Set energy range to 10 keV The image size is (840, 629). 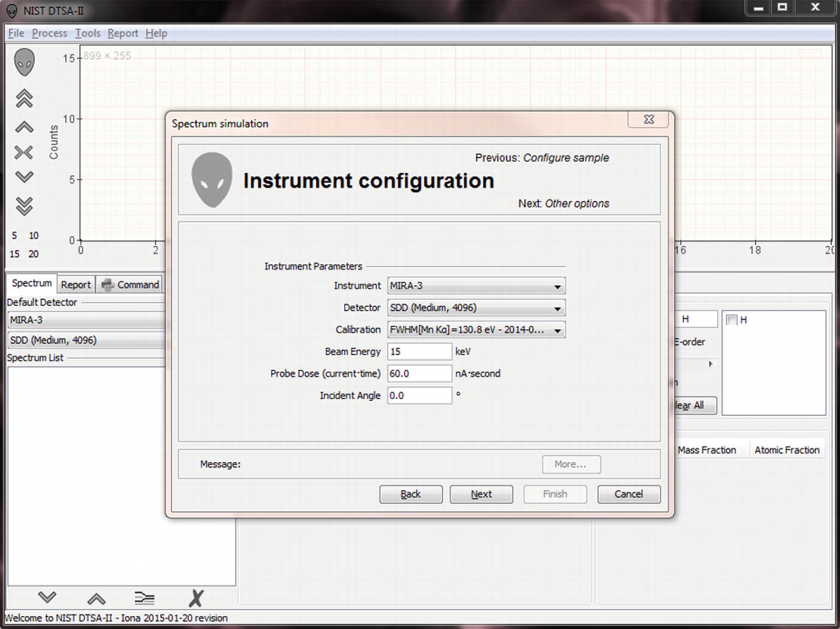pyautogui.click(x=34, y=235)
